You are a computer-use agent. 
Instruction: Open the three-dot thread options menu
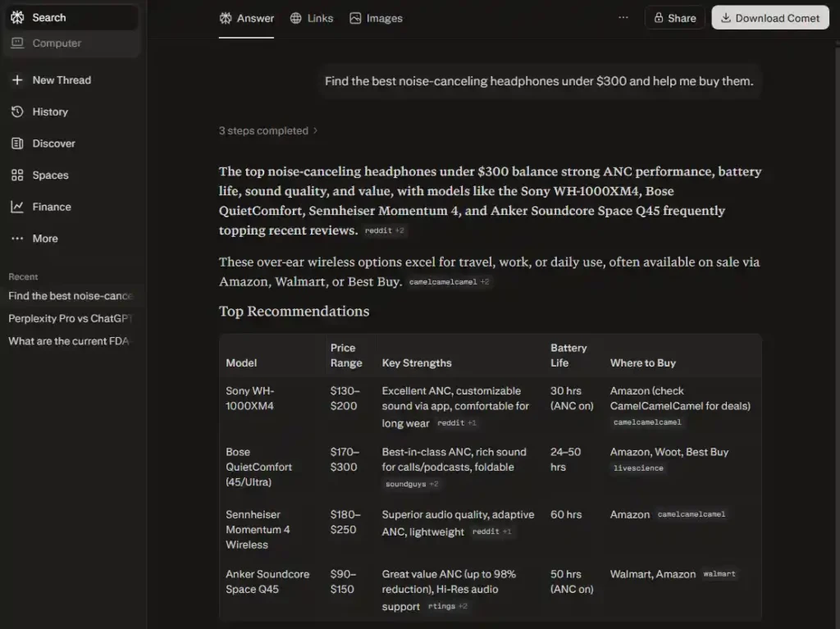click(x=623, y=17)
